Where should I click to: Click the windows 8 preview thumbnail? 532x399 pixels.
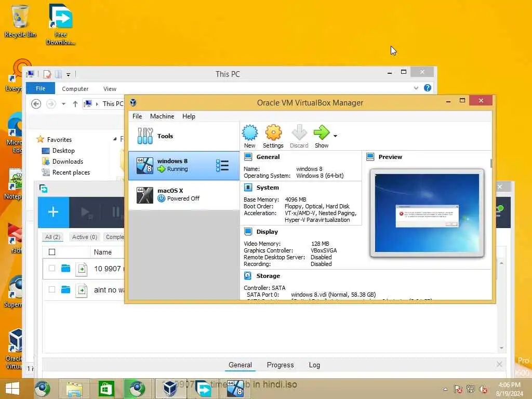[x=427, y=213]
